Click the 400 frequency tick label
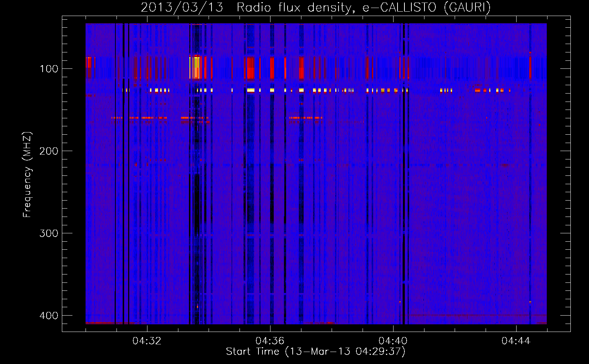This screenshot has height=364, width=589. point(49,316)
